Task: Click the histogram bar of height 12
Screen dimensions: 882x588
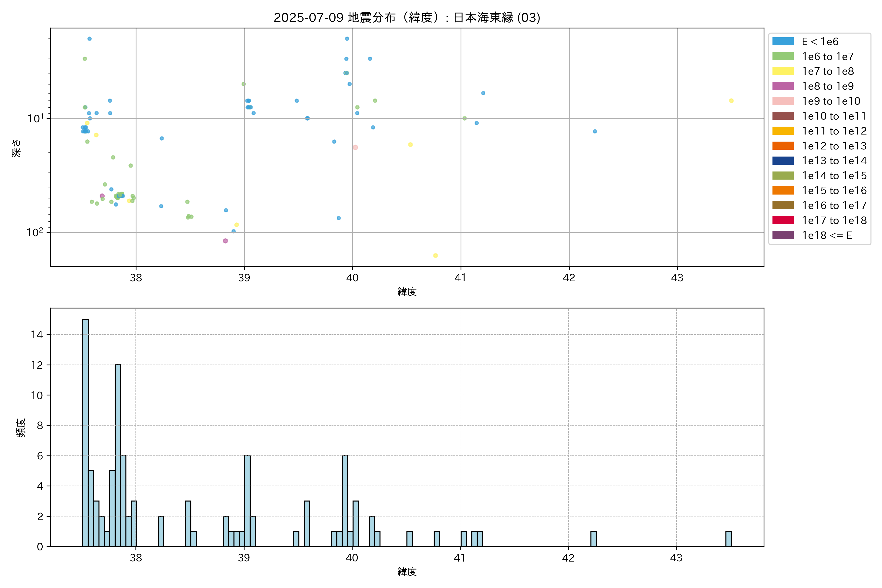Action: point(118,455)
